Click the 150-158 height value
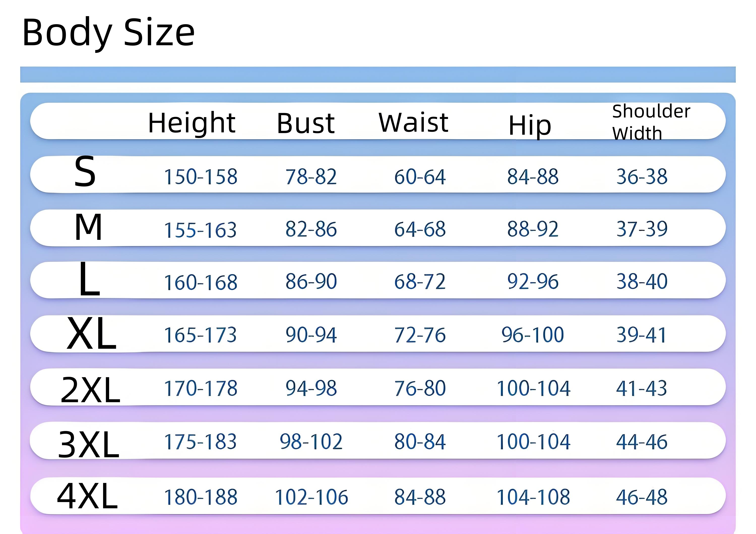 201,177
